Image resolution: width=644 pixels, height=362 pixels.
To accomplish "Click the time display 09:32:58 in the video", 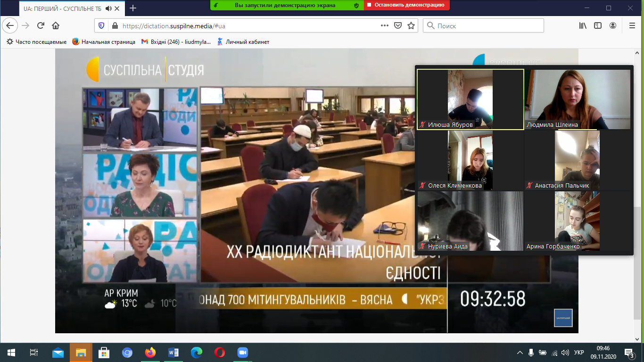I will pos(493,299).
